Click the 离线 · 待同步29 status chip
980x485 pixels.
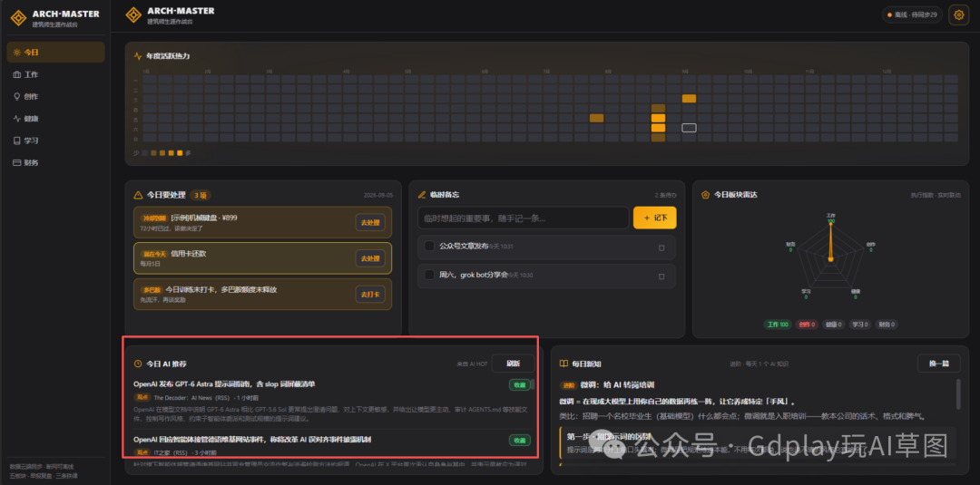(x=913, y=15)
